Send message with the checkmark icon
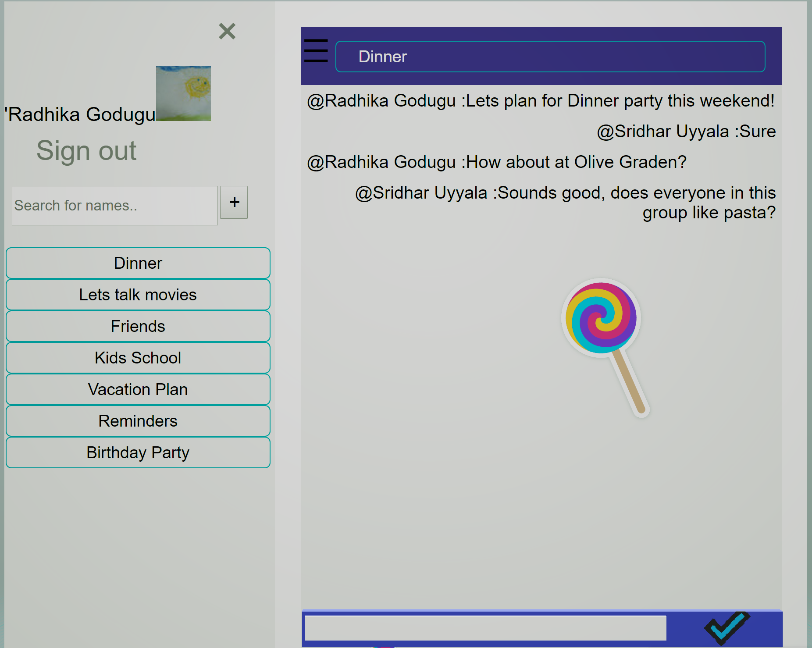 coord(727,627)
